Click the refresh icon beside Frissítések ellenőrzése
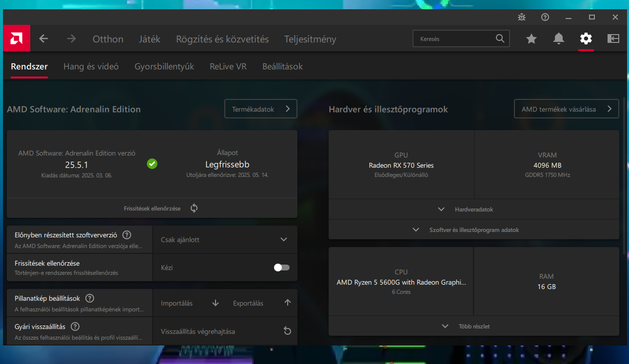Image resolution: width=629 pixels, height=364 pixels. pos(194,208)
